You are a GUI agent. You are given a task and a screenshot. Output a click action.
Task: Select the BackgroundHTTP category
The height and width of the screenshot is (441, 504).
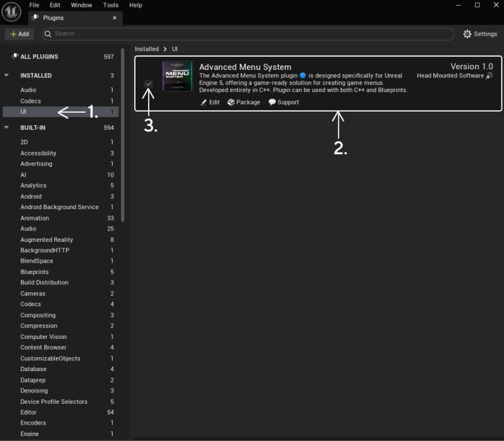(60, 250)
